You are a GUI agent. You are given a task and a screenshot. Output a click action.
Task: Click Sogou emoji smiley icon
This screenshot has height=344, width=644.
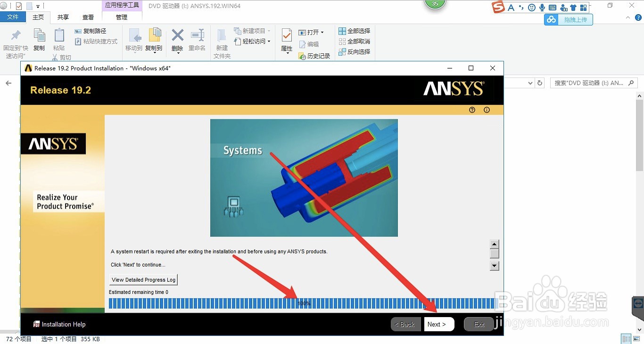(532, 8)
